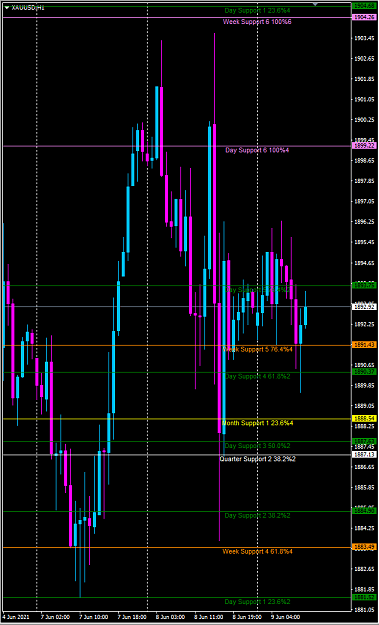The width and height of the screenshot is (379, 625).
Task: Click the green 1890.37 price tag
Action: pyautogui.click(x=364, y=372)
